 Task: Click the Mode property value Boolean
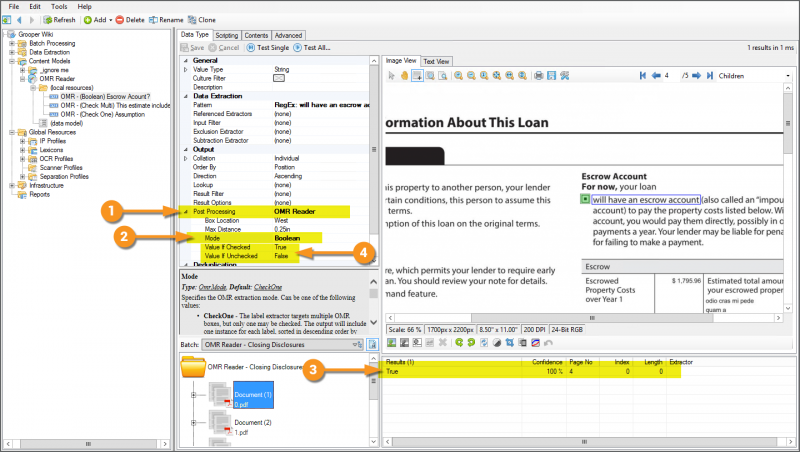(x=287, y=238)
